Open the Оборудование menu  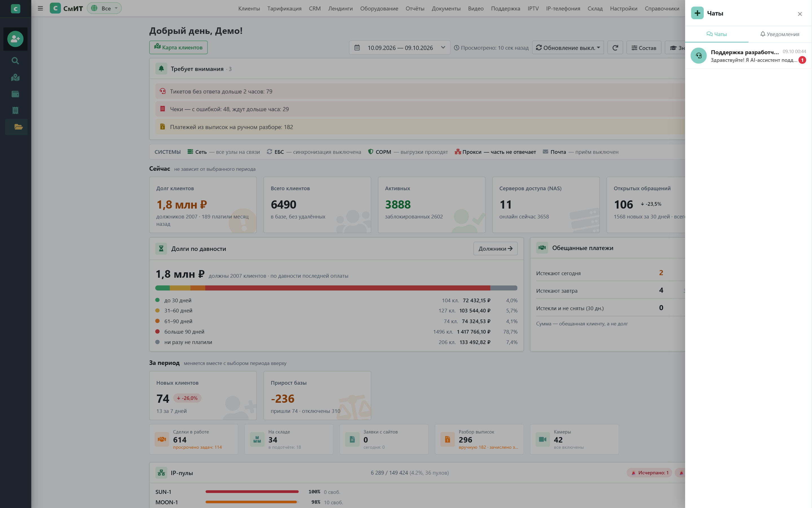pos(379,8)
